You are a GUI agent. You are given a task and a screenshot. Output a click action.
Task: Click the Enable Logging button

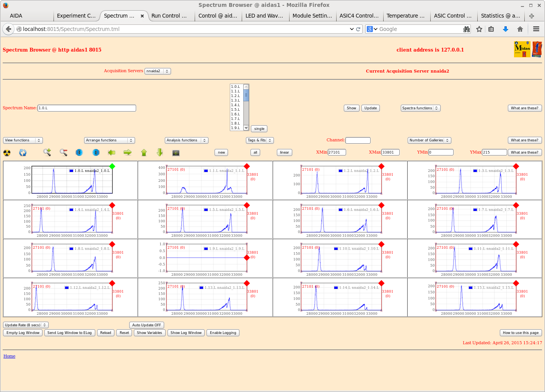click(x=223, y=333)
